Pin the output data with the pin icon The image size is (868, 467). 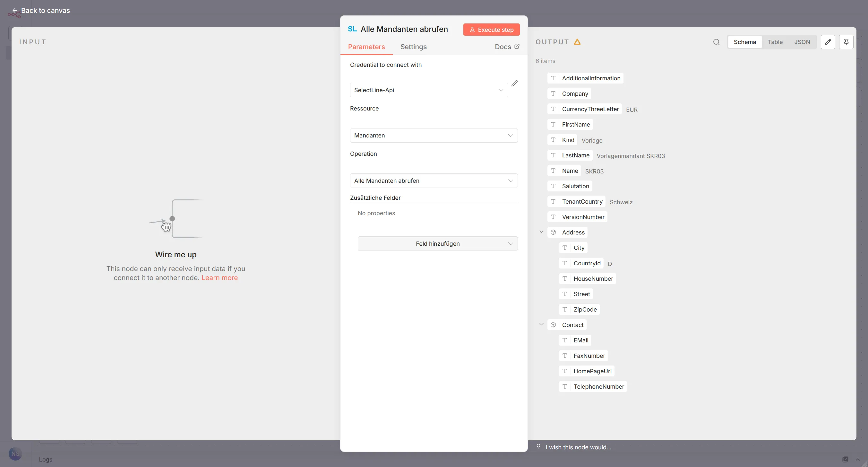pyautogui.click(x=846, y=42)
